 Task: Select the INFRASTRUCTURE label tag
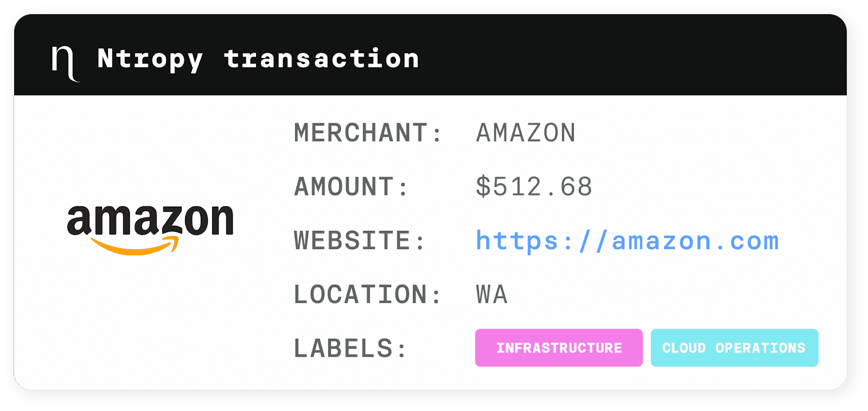559,347
